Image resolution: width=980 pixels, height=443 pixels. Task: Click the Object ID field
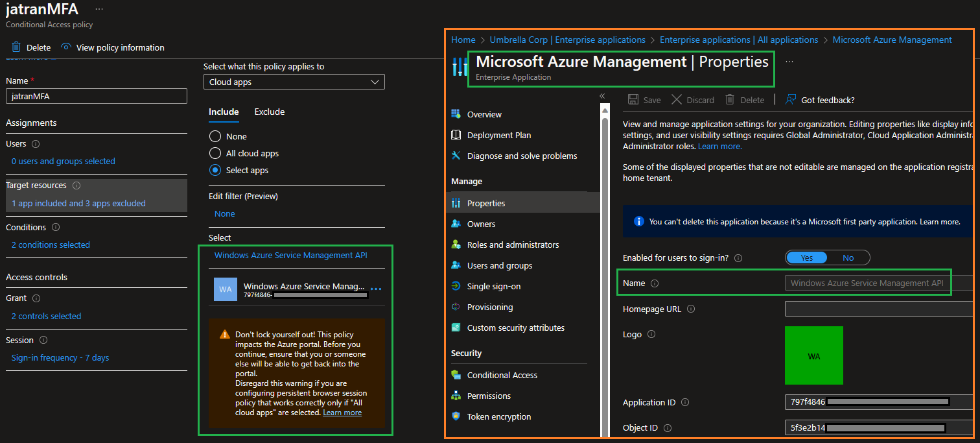(880, 428)
